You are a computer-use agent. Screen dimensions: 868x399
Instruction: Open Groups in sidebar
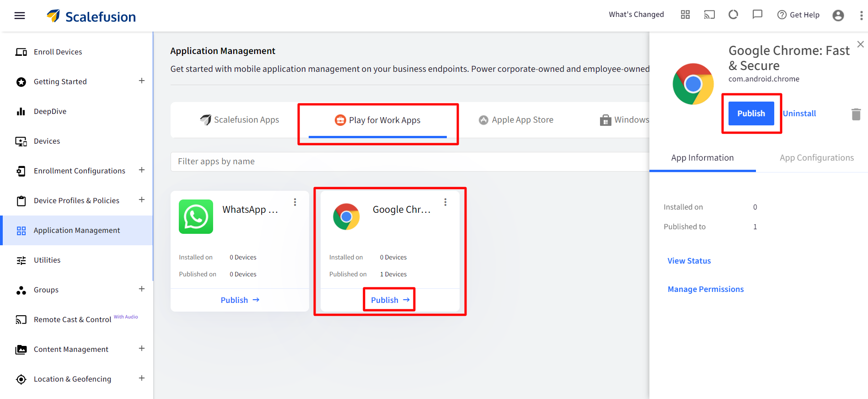pos(46,290)
